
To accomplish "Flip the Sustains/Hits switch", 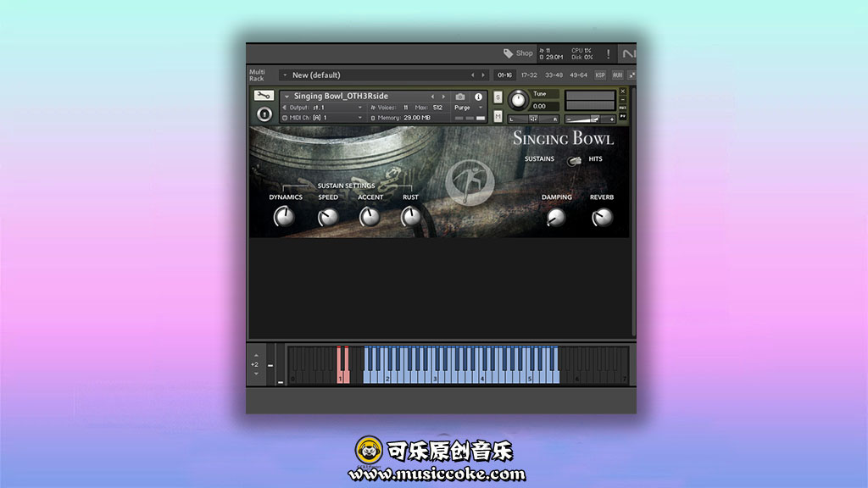I will coord(574,160).
